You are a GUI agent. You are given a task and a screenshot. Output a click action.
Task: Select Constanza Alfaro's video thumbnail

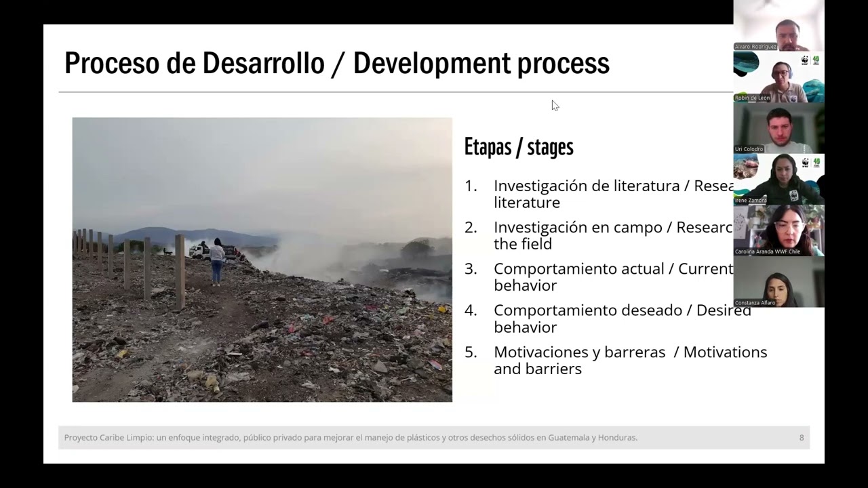pyautogui.click(x=778, y=282)
